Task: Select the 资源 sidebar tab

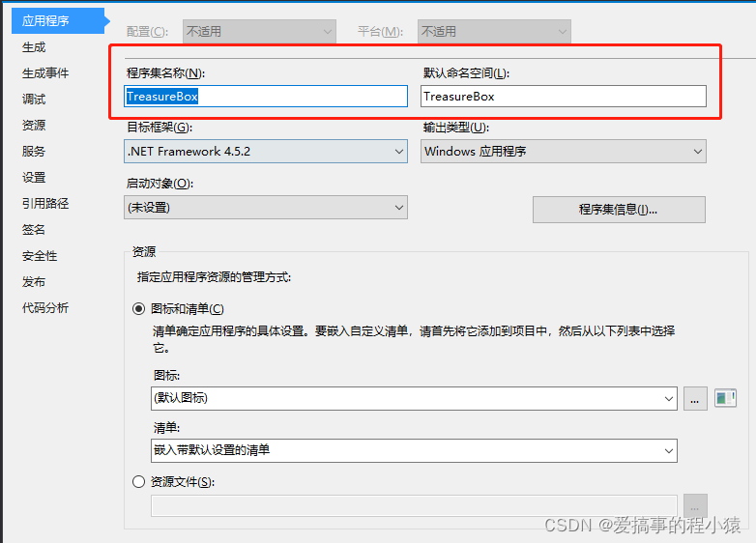Action: pyautogui.click(x=34, y=126)
